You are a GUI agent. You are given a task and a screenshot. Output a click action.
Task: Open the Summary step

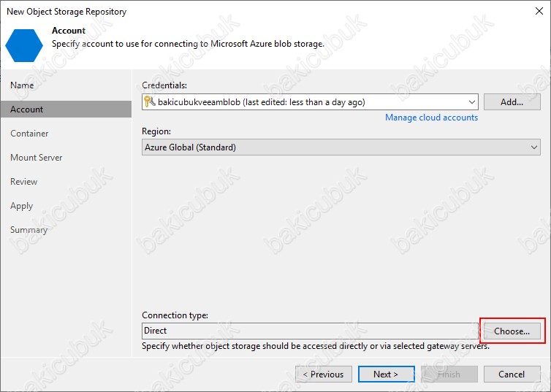point(28,230)
